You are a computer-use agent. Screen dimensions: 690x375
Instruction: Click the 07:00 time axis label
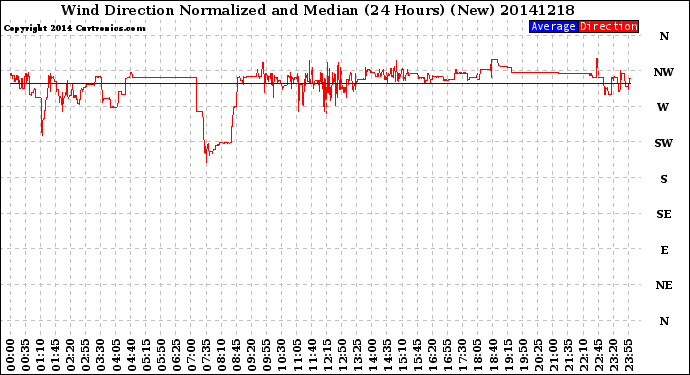pos(191,355)
